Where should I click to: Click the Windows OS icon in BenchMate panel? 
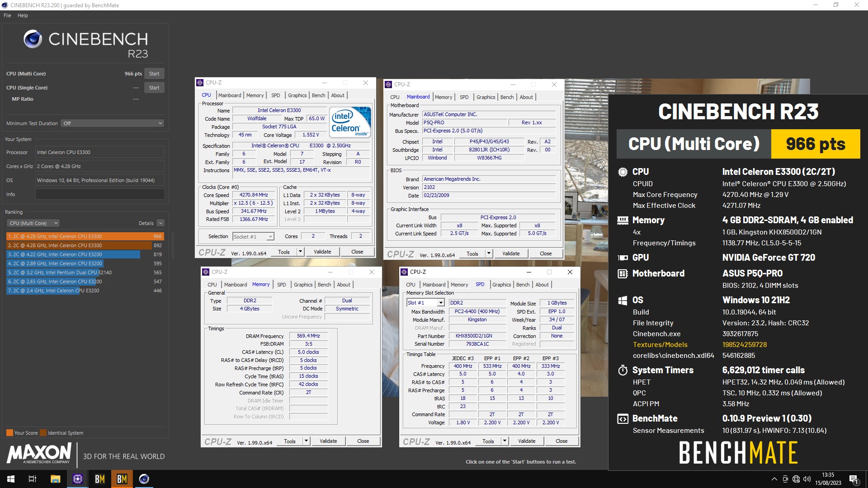623,300
